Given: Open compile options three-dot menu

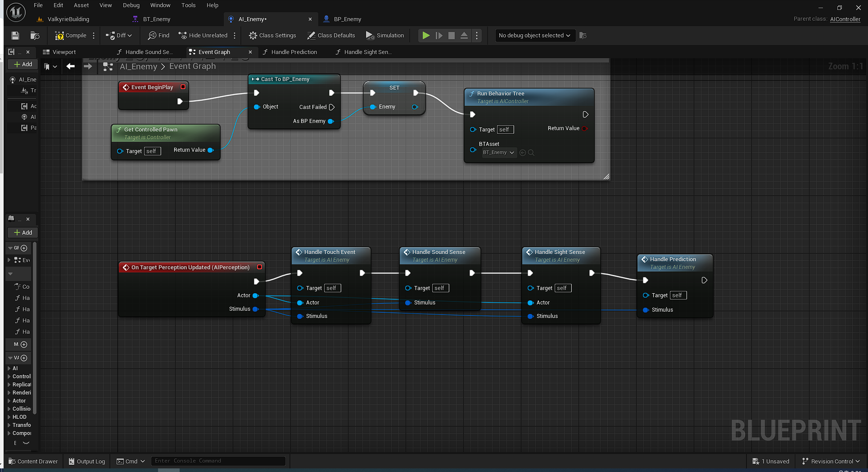Looking at the screenshot, I should point(94,36).
